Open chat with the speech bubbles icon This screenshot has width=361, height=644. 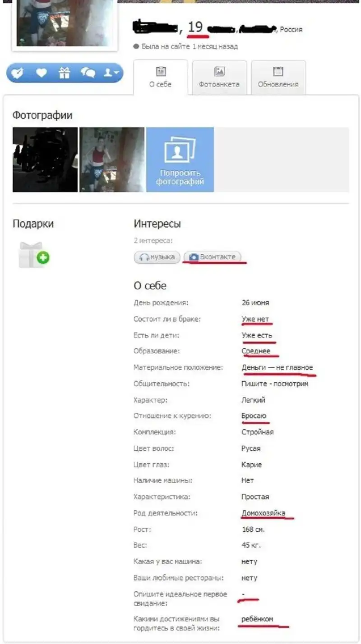[88, 73]
